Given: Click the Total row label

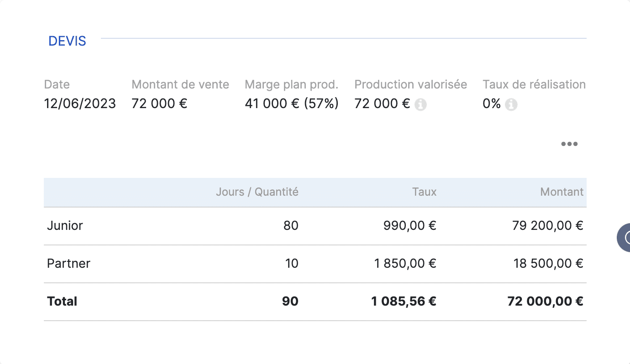Looking at the screenshot, I should [x=62, y=301].
